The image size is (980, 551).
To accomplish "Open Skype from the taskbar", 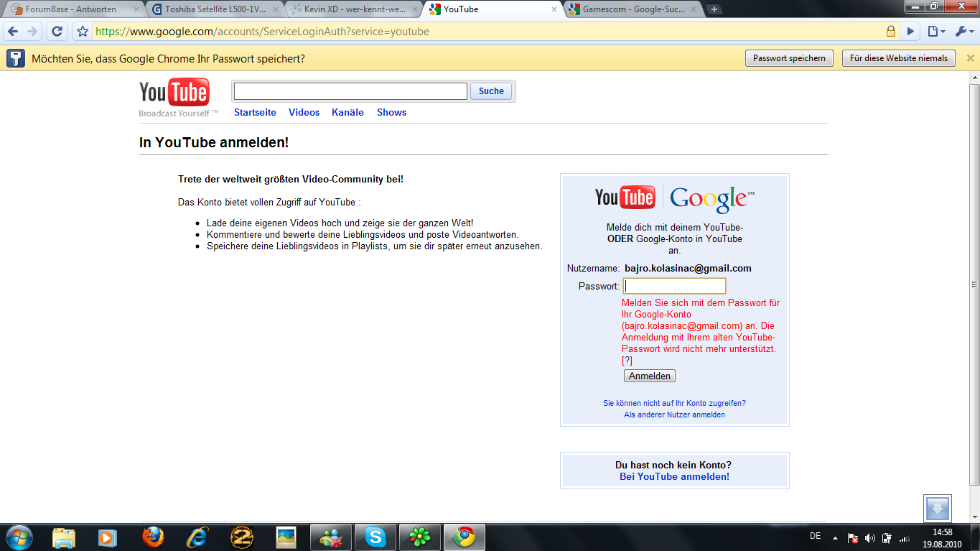I will tap(375, 537).
